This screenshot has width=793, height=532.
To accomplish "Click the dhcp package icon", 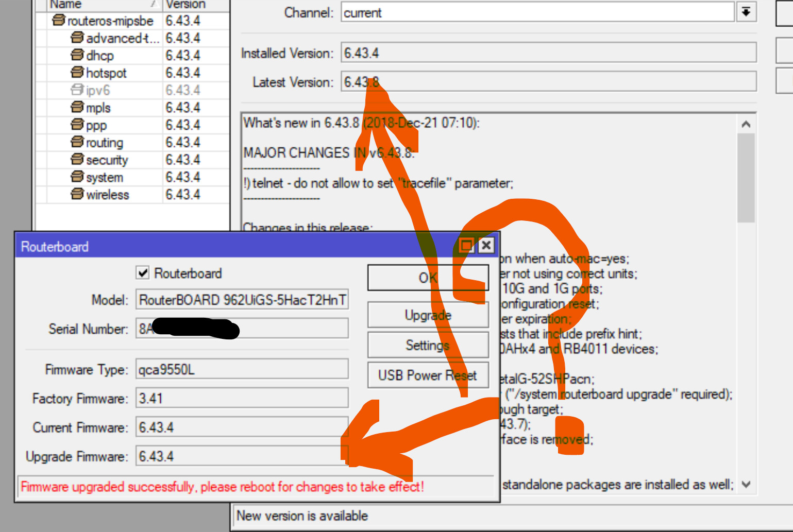I will pos(77,55).
